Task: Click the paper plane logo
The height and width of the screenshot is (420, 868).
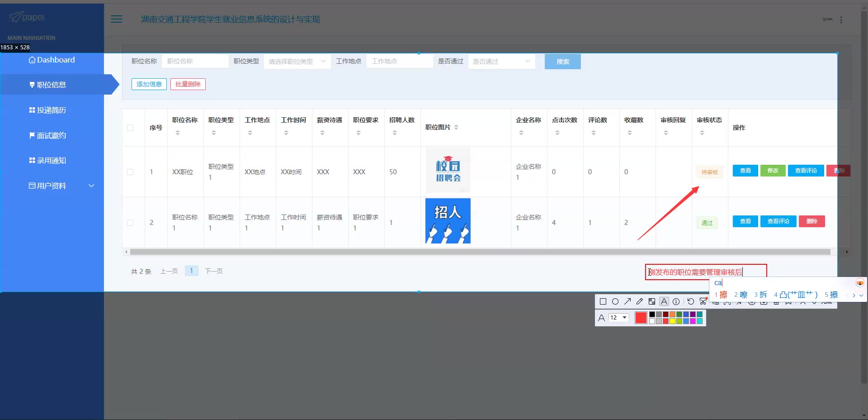Action: click(16, 17)
